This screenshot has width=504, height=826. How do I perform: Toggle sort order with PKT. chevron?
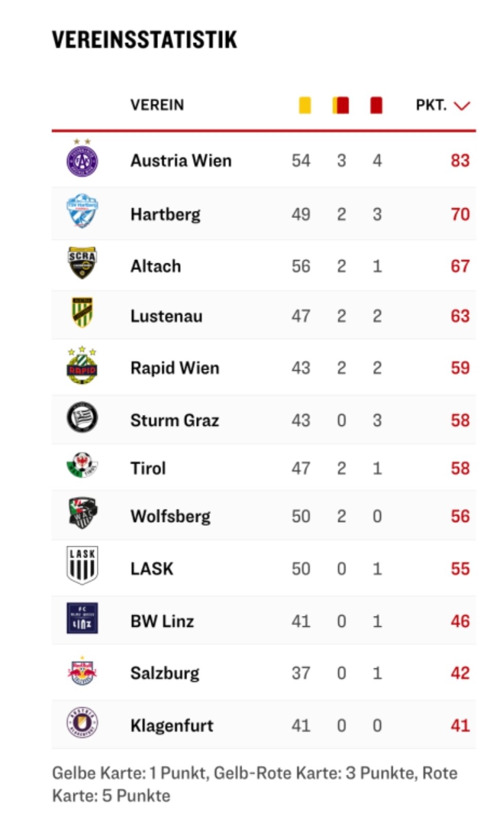[x=462, y=106]
